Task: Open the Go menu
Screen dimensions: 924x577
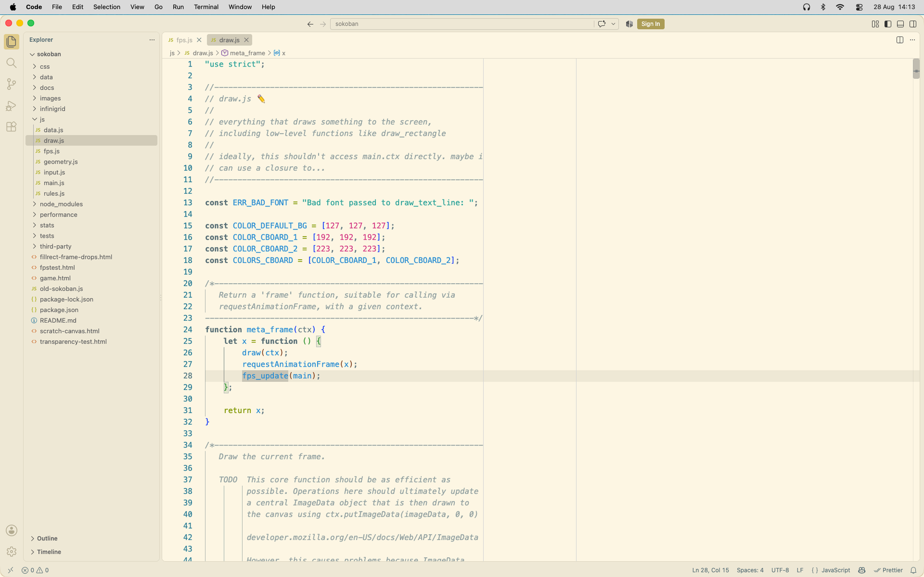Action: (x=158, y=7)
